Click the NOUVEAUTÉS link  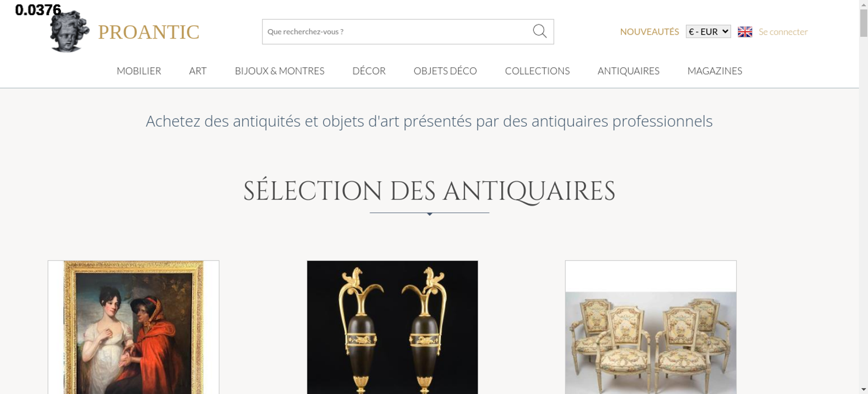(x=649, y=32)
